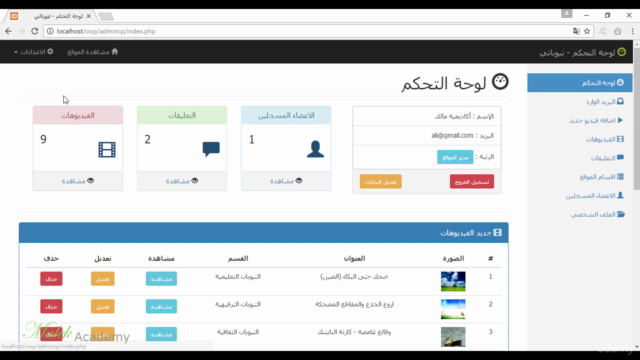Screen dimensions: 640x360
Task: Click red حذف button in row 1
Action: tap(51, 279)
